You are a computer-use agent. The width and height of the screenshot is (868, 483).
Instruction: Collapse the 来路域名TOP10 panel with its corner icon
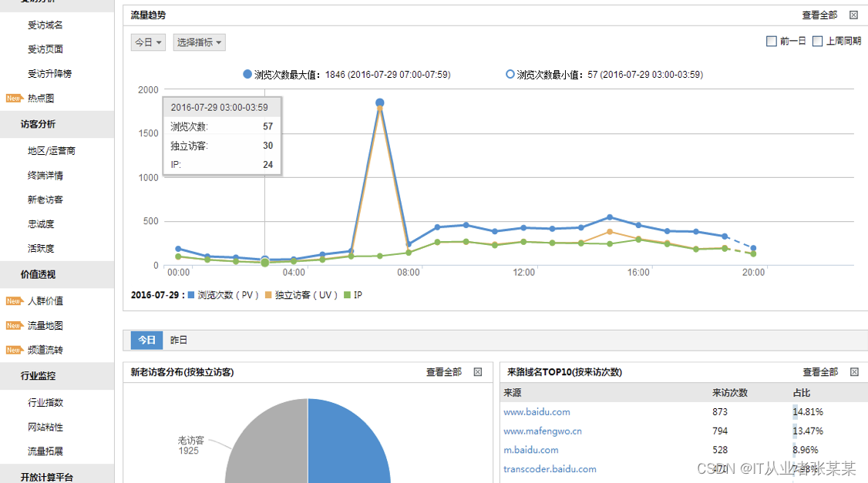pos(854,372)
